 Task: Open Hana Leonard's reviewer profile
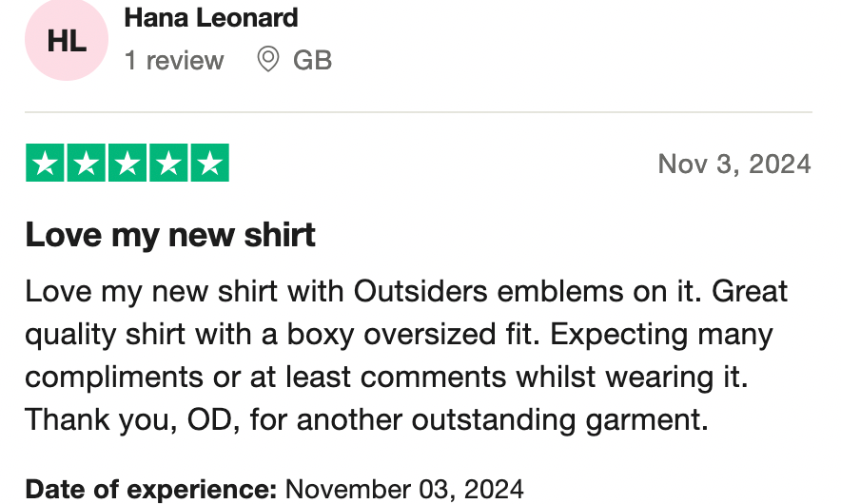[210, 18]
